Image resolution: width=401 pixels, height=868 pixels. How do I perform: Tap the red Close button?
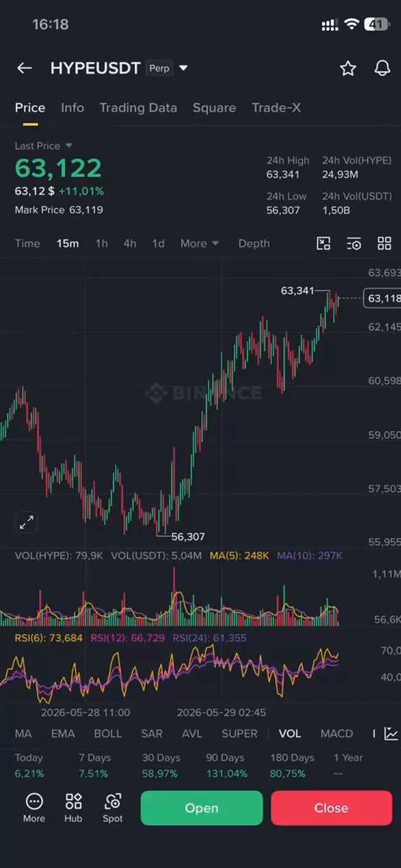[x=331, y=808]
